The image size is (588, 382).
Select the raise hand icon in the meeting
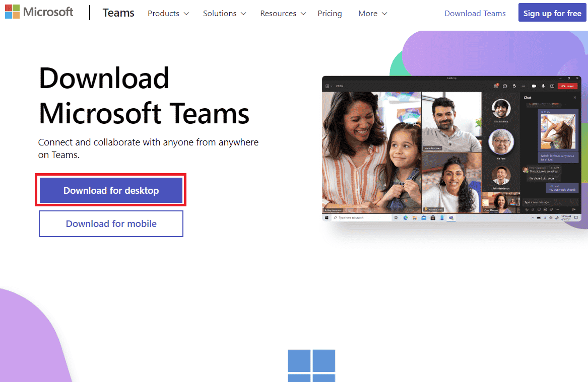[x=514, y=86]
